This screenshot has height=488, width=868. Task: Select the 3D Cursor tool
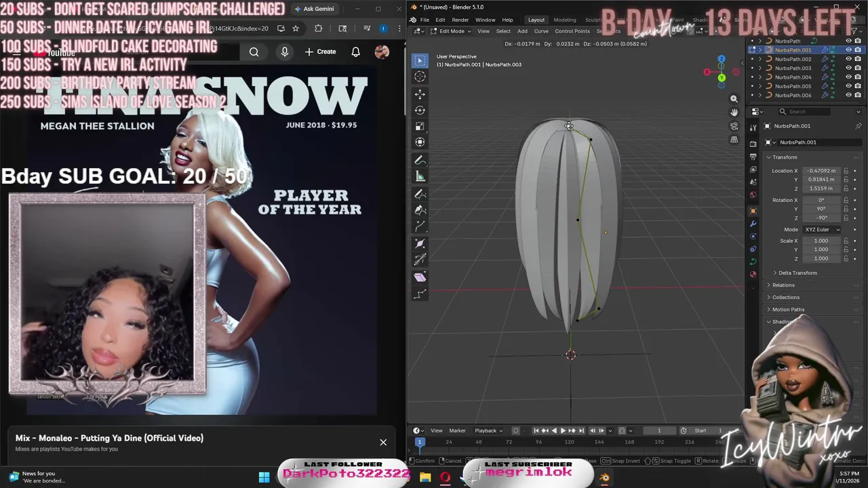[420, 77]
